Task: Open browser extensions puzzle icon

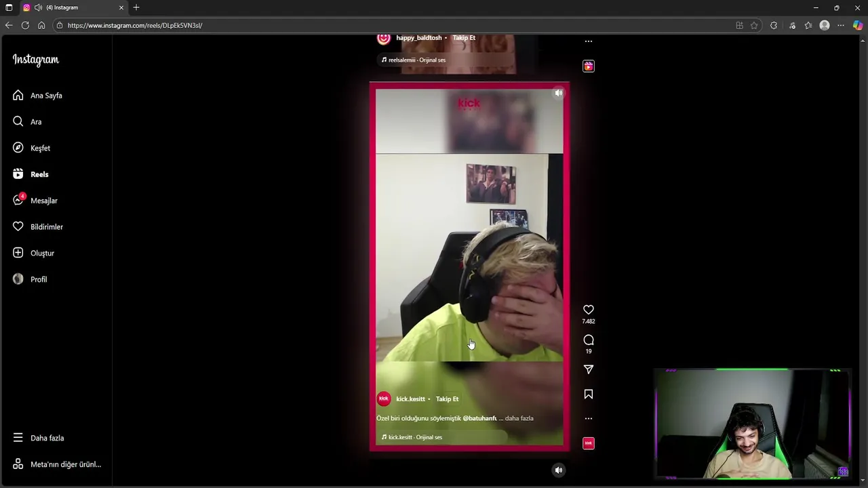Action: (x=774, y=25)
